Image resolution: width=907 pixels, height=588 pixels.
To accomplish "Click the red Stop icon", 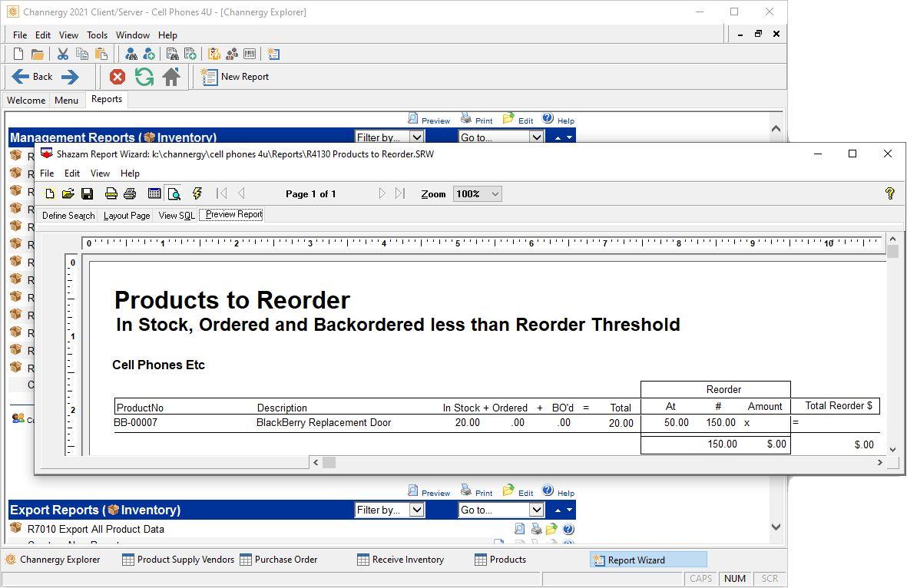I will (118, 77).
